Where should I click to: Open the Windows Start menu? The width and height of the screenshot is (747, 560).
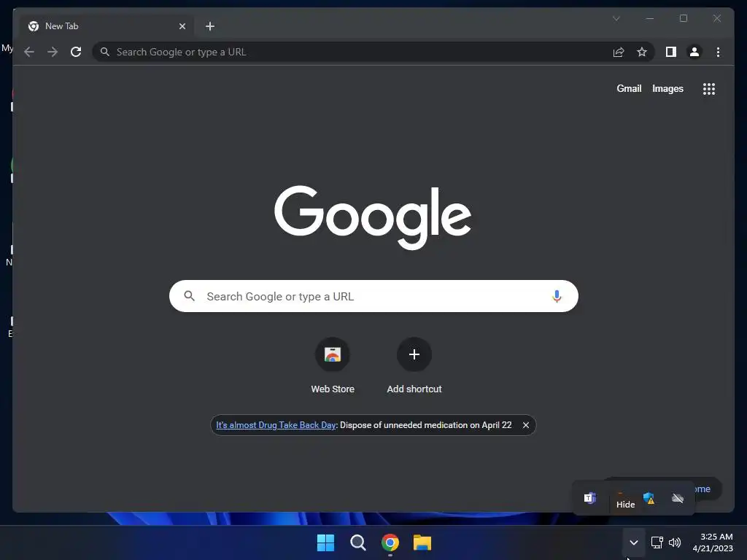click(325, 542)
